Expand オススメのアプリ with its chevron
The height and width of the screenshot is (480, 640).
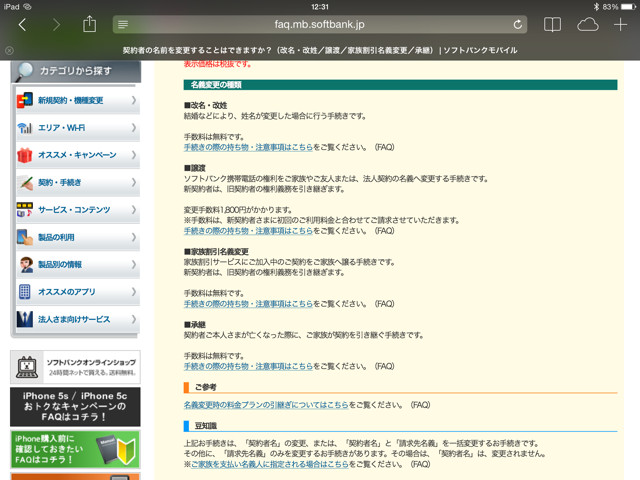point(133,292)
